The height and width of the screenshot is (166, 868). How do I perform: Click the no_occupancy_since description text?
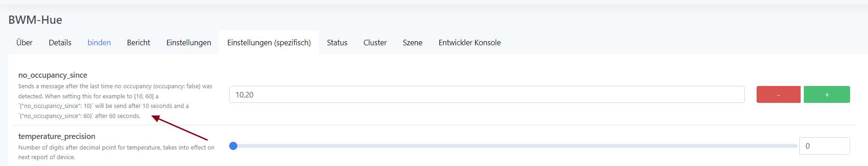pyautogui.click(x=115, y=101)
